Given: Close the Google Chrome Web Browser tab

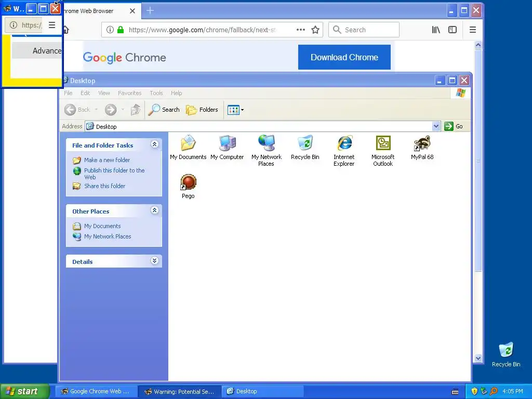Looking at the screenshot, I should click(132, 11).
